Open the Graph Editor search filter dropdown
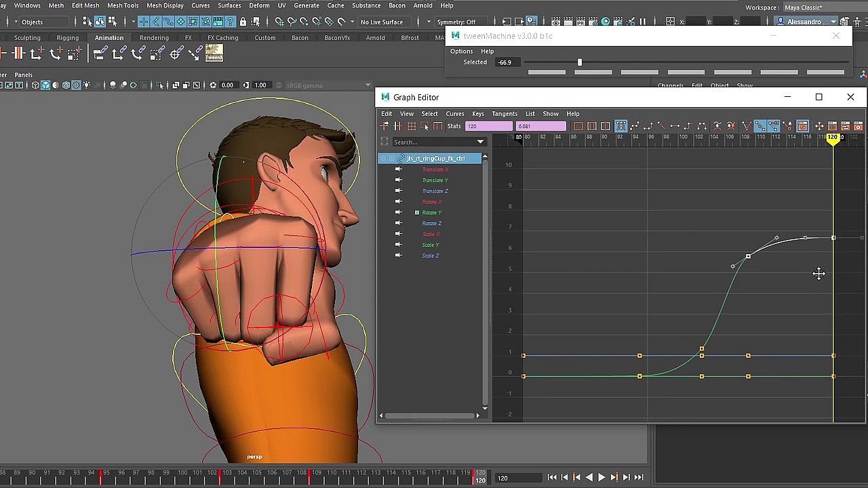The height and width of the screenshot is (488, 868). [x=480, y=142]
